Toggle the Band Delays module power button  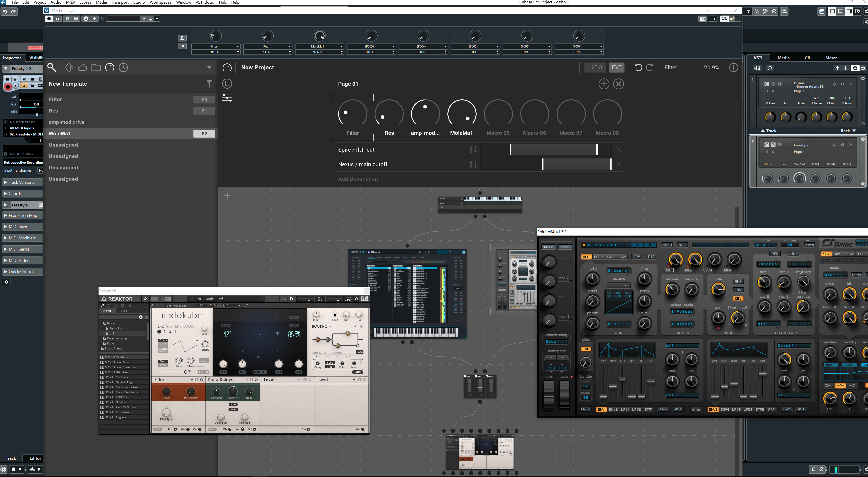[256, 379]
